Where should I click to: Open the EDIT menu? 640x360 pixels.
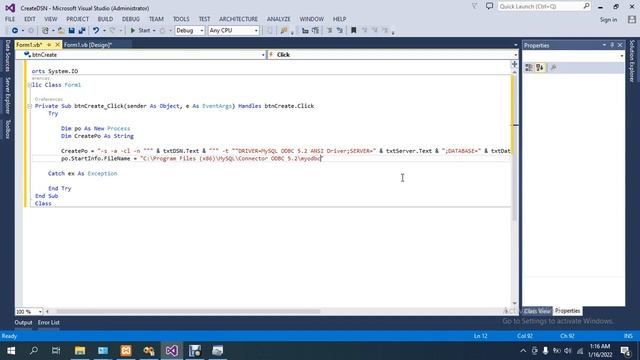pyautogui.click(x=30, y=19)
